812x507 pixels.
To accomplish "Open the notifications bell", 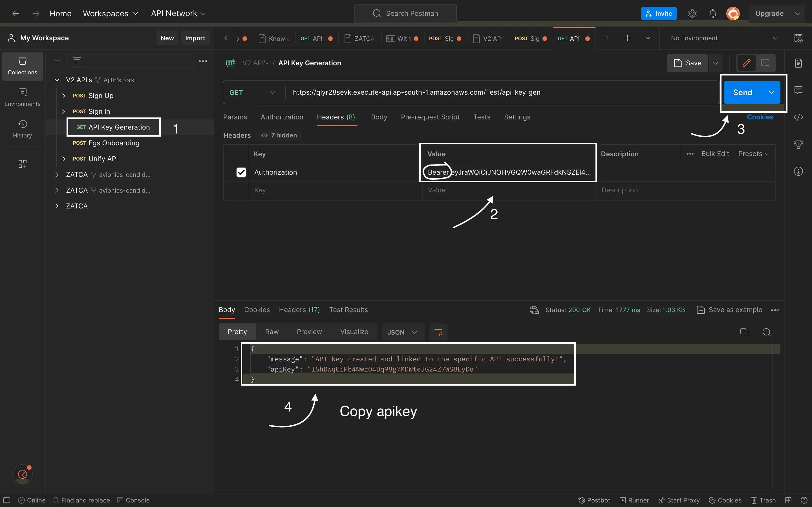I will click(x=712, y=14).
